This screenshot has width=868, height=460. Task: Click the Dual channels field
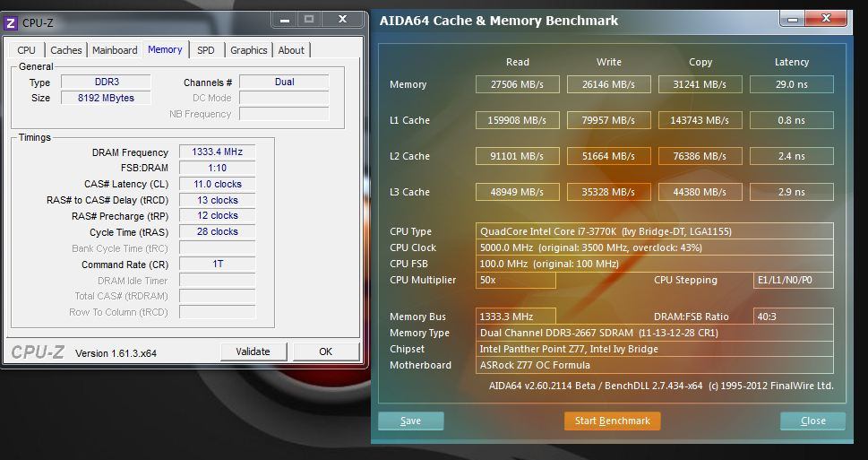coord(284,82)
